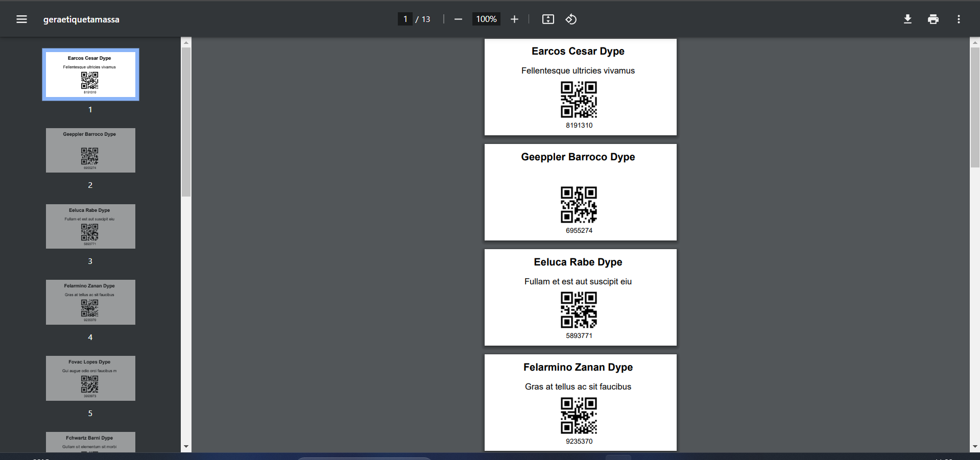Click the text Fellentesque ultricies vivamus
The image size is (980, 460).
[x=578, y=70]
